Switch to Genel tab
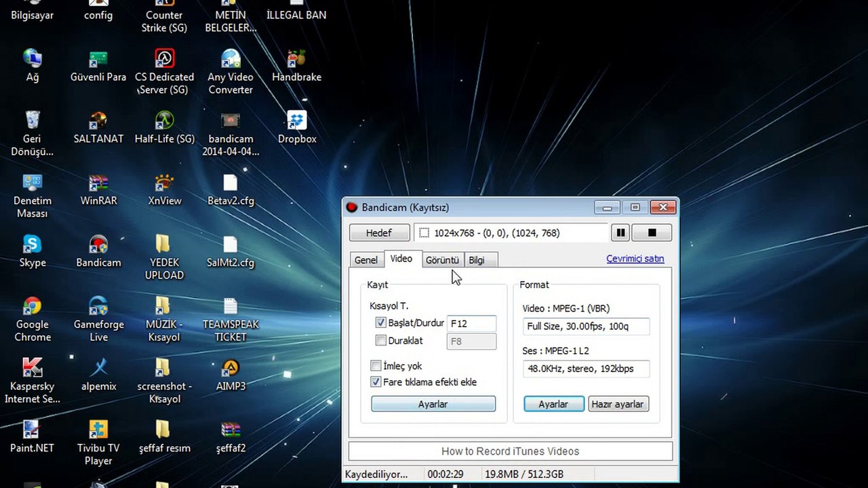Viewport: 868px width, 488px height. pyautogui.click(x=366, y=260)
